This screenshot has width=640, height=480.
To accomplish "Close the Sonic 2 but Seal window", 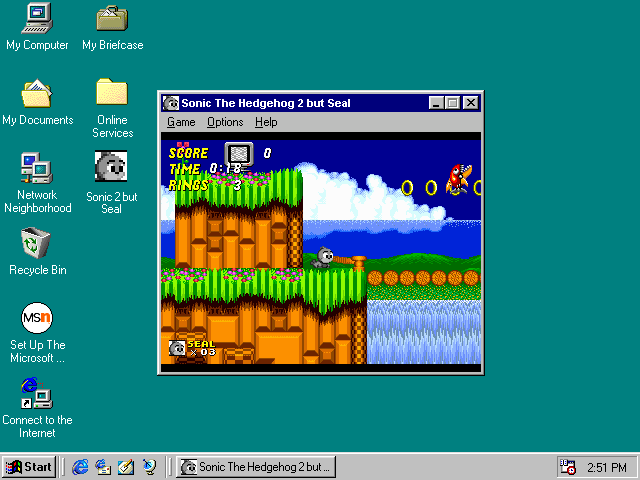I will tap(471, 103).
